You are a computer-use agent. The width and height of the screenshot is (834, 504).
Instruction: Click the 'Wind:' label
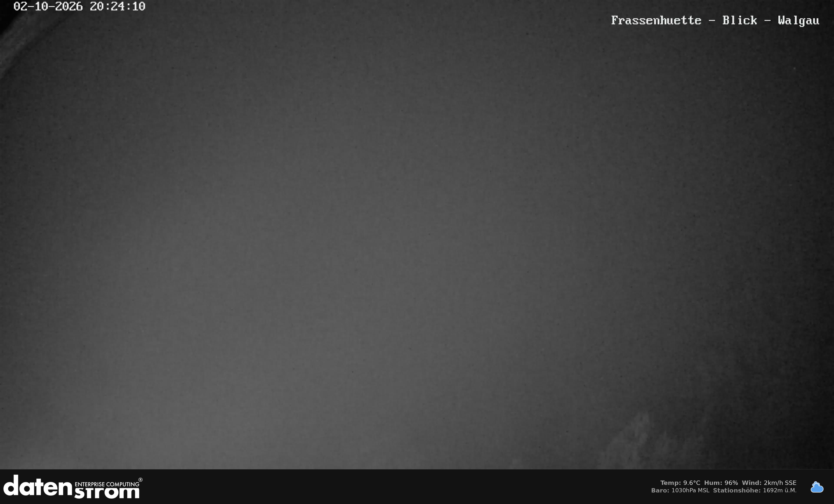(751, 483)
